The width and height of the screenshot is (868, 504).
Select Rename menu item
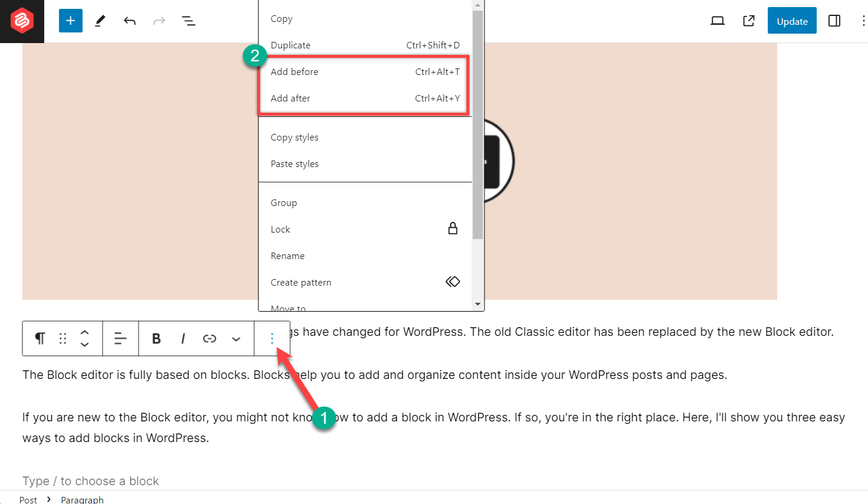point(365,256)
